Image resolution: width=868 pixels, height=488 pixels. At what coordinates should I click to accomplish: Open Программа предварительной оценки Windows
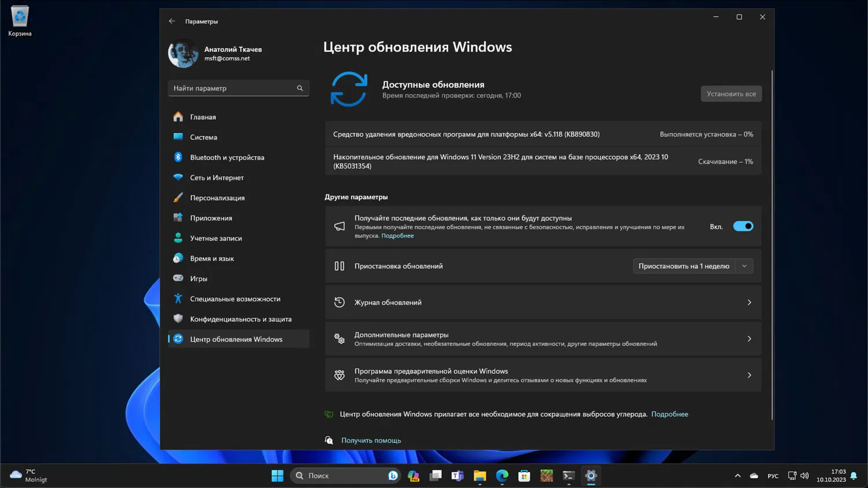tap(543, 375)
